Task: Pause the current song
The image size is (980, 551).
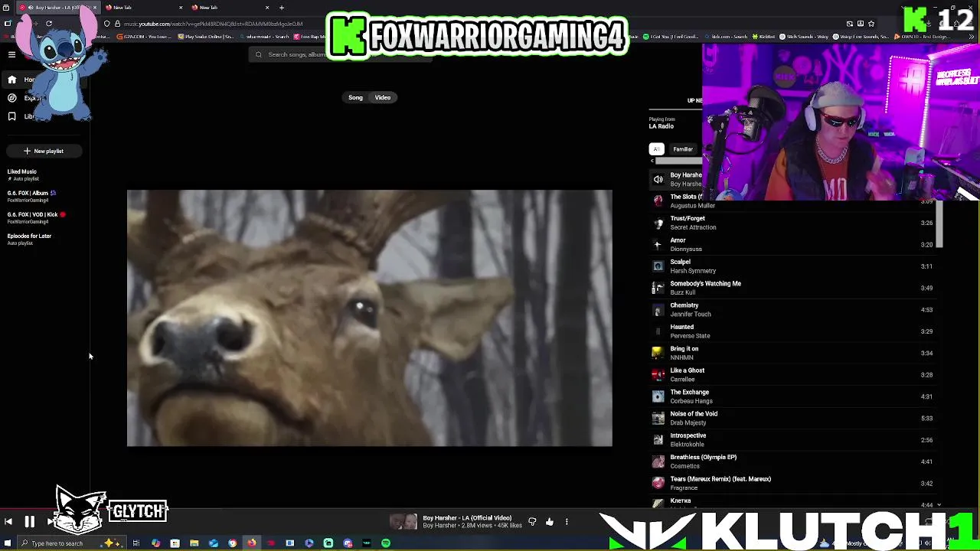Action: [29, 522]
